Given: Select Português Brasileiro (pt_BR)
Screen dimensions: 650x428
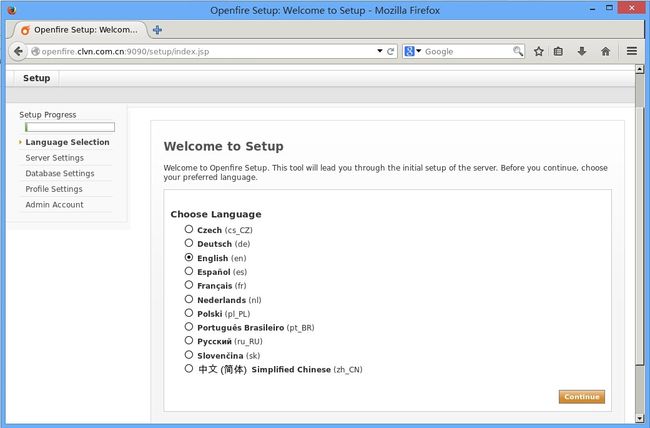Looking at the screenshot, I should click(x=189, y=327).
